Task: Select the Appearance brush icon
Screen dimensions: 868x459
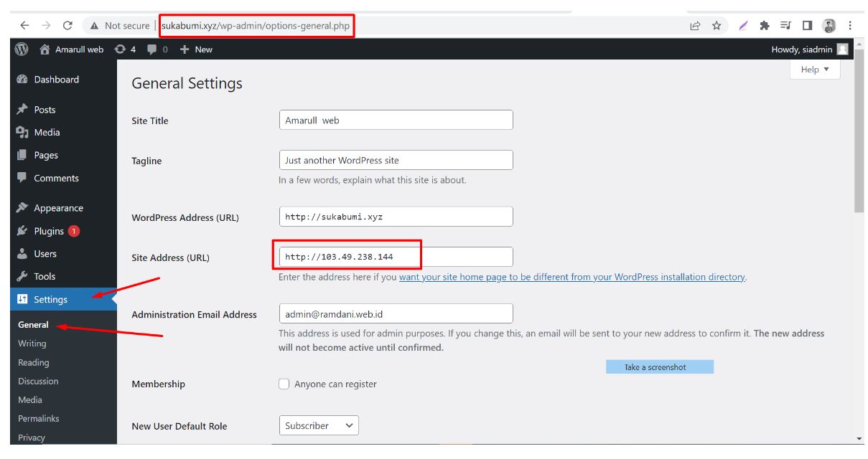Action: pos(22,207)
